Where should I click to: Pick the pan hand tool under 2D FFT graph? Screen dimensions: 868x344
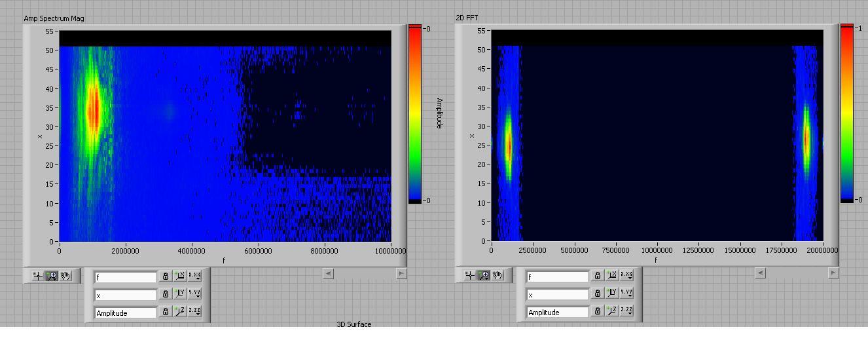(x=497, y=275)
